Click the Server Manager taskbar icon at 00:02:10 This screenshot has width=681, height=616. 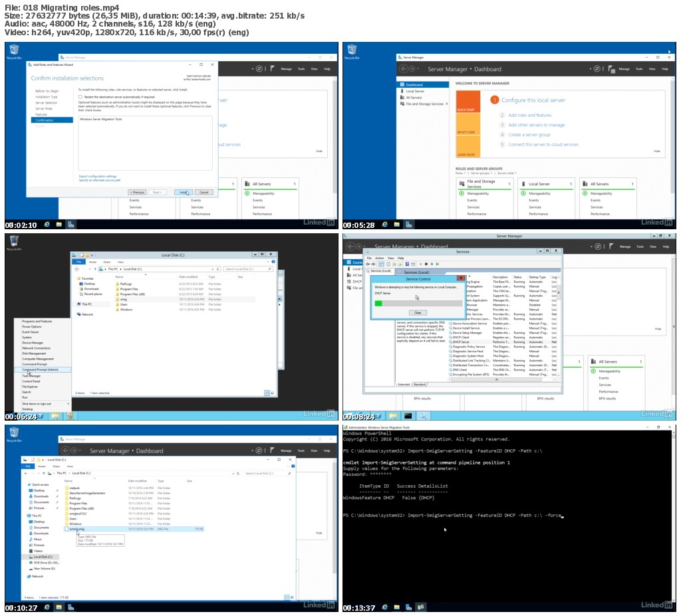[x=70, y=225]
